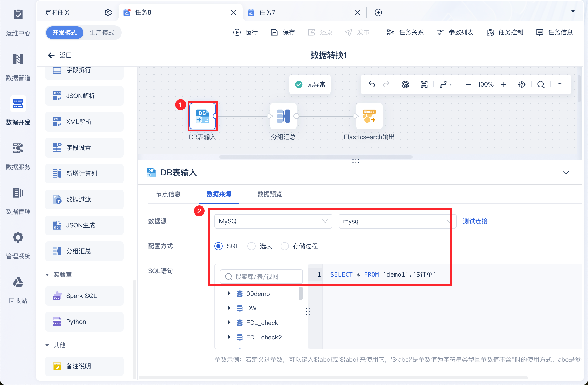Open the MySQL data source type dropdown

coord(273,221)
